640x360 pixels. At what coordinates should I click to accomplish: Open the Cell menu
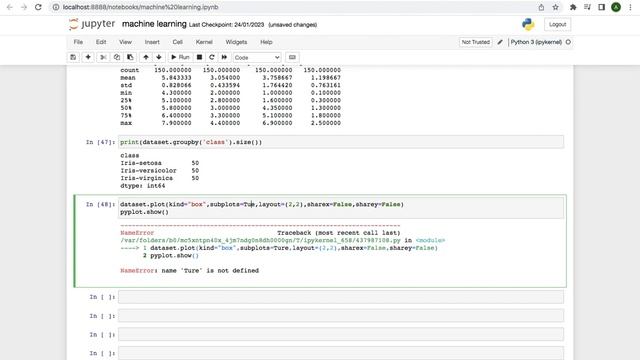pyautogui.click(x=177, y=42)
